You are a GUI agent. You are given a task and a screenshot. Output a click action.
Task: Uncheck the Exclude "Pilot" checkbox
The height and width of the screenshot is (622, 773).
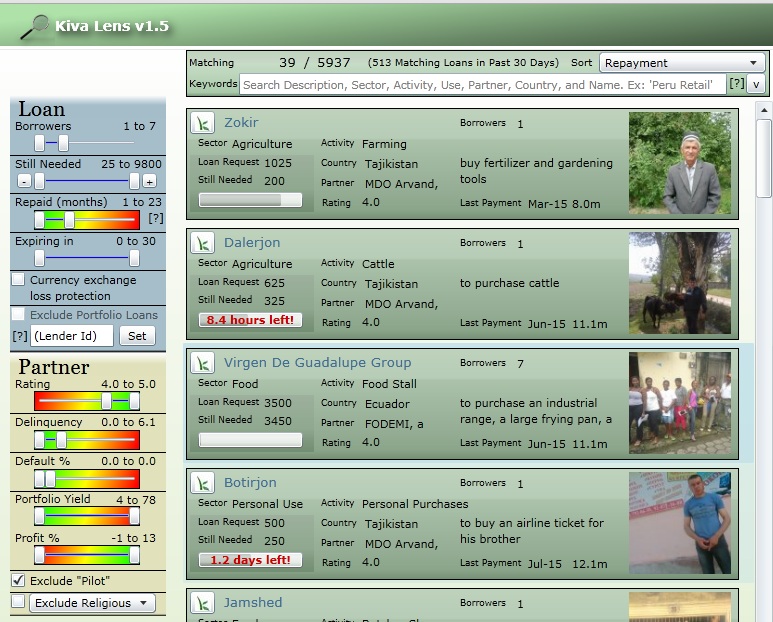(x=18, y=580)
